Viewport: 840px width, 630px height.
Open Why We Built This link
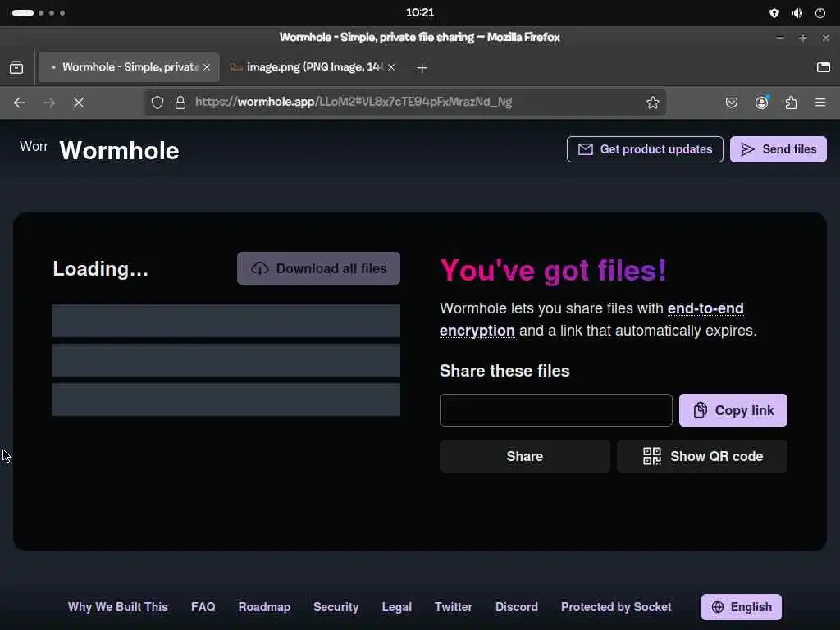118,607
